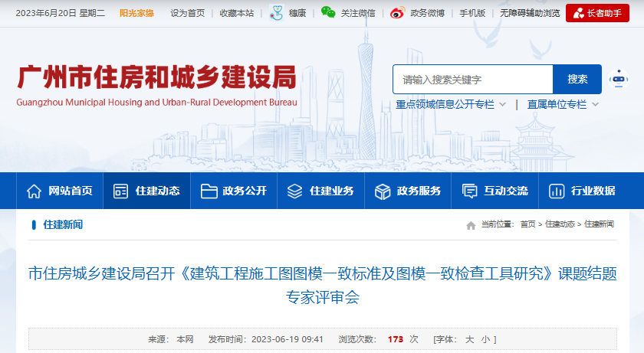
Task: Click the WeChat icon in top bar
Action: [328, 12]
